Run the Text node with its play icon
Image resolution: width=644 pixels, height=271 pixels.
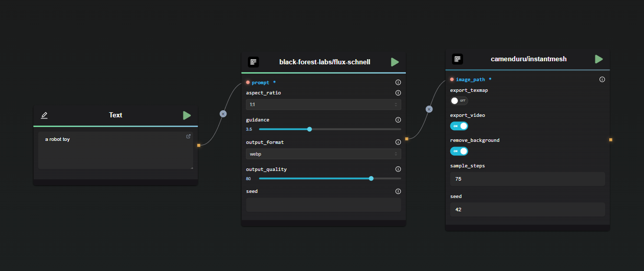187,115
